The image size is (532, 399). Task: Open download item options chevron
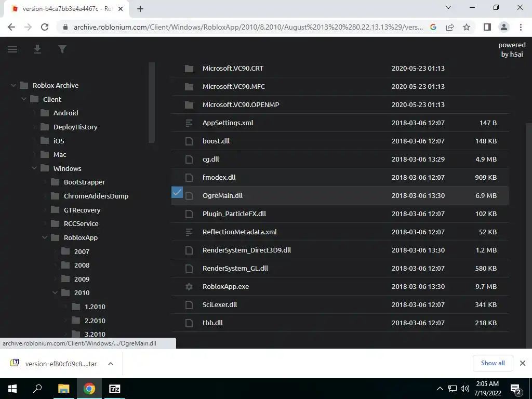pyautogui.click(x=110, y=364)
